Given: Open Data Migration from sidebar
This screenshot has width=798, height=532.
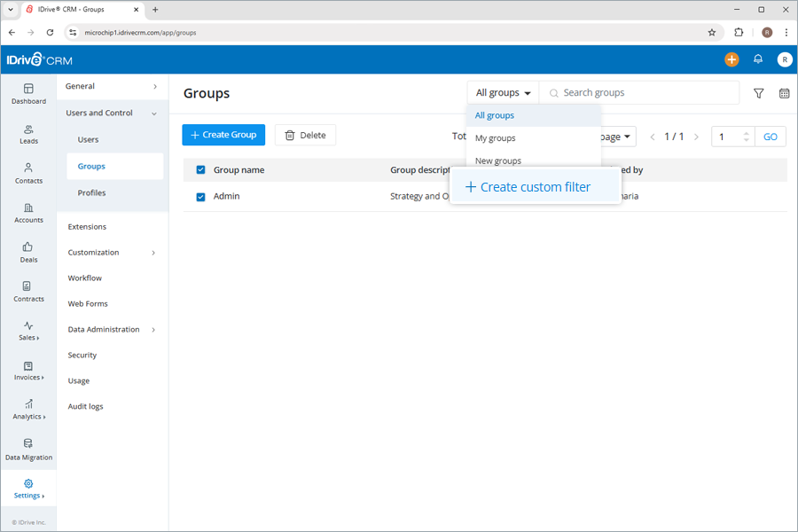Looking at the screenshot, I should [x=28, y=450].
